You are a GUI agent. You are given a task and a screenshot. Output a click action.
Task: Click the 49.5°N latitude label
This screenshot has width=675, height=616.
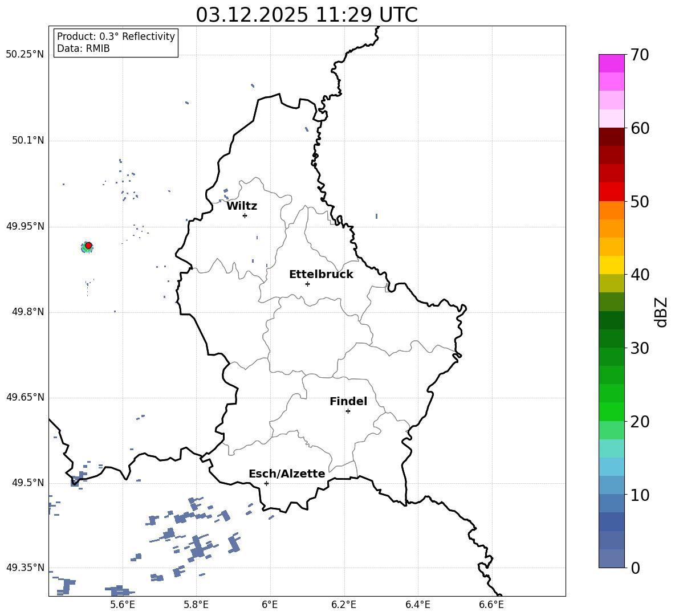28,483
